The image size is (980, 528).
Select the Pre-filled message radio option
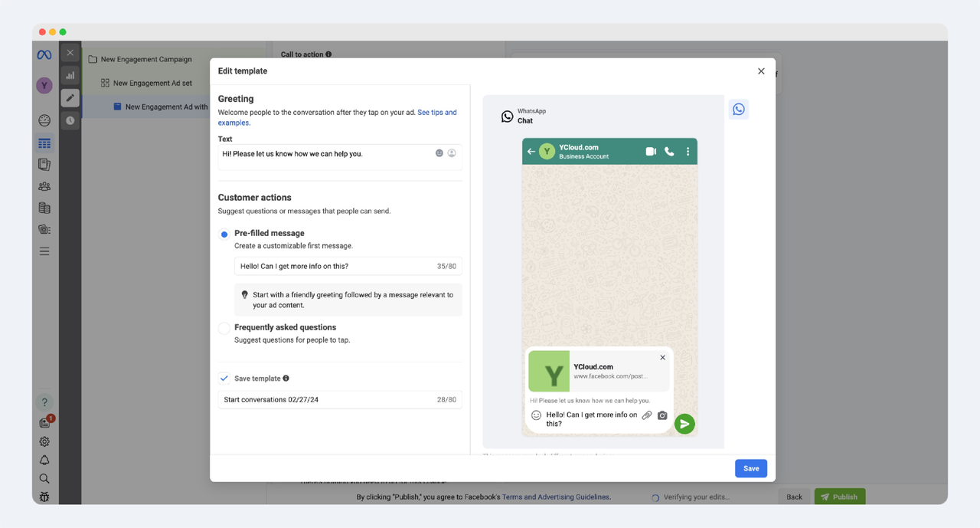point(224,234)
